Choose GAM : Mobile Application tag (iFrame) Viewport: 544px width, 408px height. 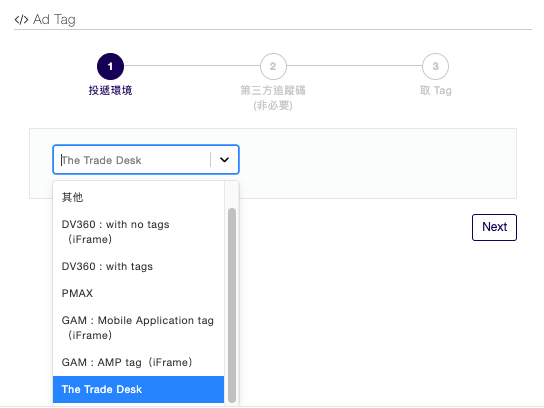point(138,328)
